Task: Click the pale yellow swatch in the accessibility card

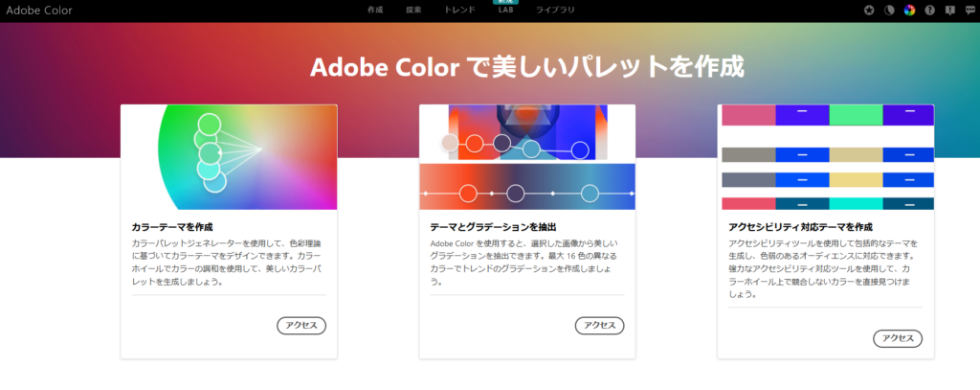Action: [857, 179]
